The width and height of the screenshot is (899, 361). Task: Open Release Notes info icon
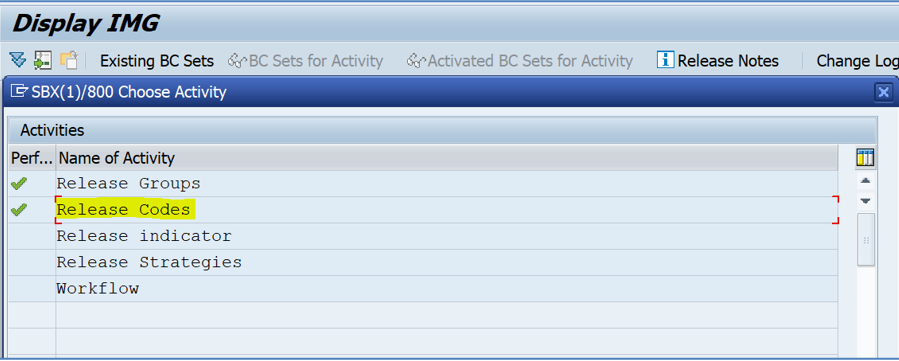(x=665, y=60)
